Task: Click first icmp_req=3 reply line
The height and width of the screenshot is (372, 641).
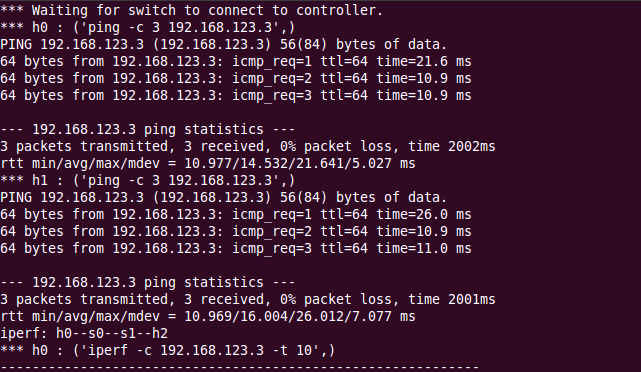Action: [235, 95]
